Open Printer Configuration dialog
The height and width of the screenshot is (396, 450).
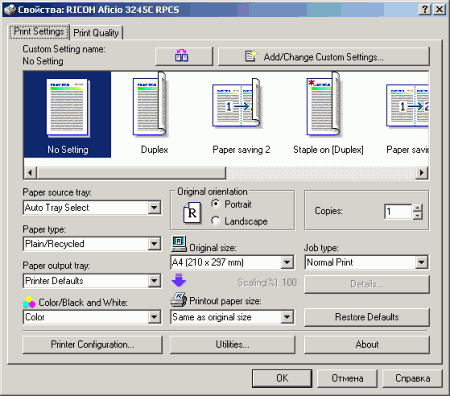pos(92,344)
